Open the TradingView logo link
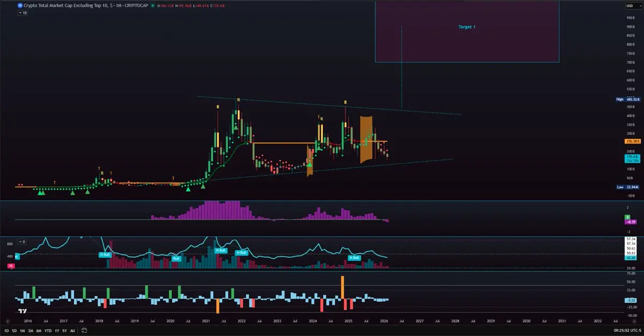Screen dimensions: 644x336 pyautogui.click(x=23, y=311)
